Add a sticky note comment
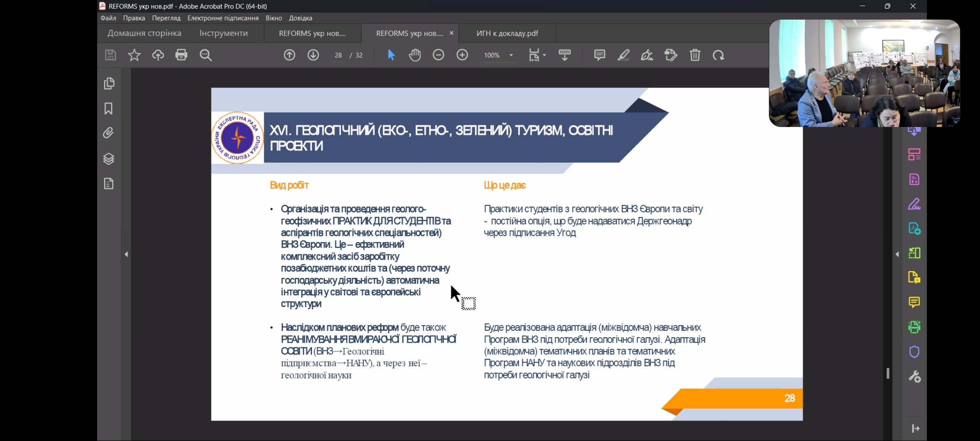The image size is (980, 441). (599, 55)
